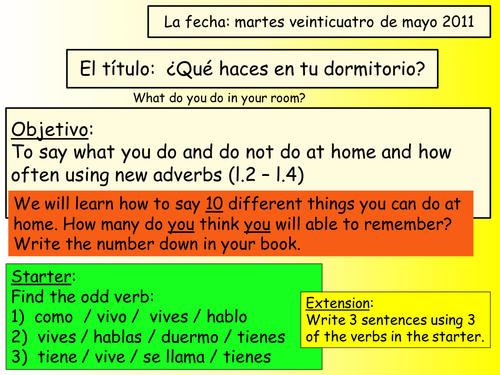
Task: Select the title '¿Qué haces en tu dormitorio?'
Action: (295, 69)
